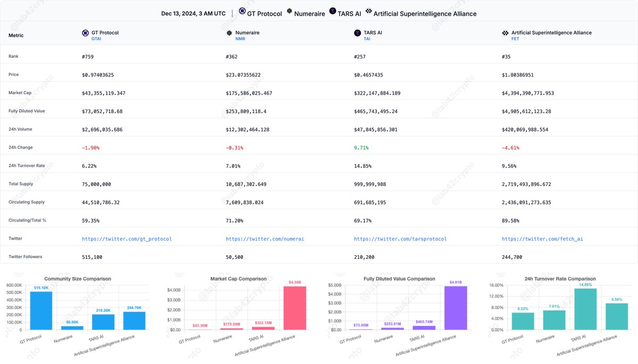The height and width of the screenshot is (364, 638).
Task: Click TARS AI bar in Turnover Rate chart
Action: pos(585,309)
